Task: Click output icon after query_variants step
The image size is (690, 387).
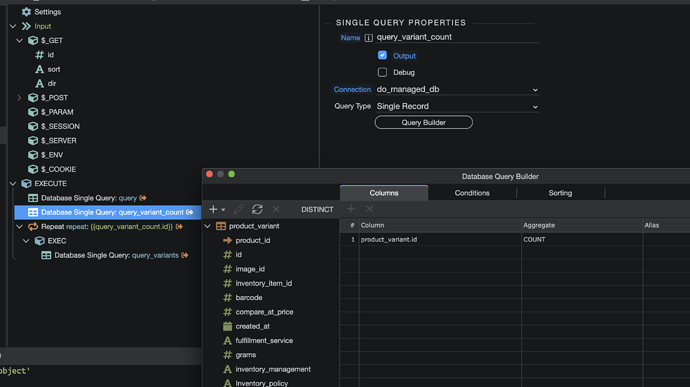Action: tap(185, 255)
